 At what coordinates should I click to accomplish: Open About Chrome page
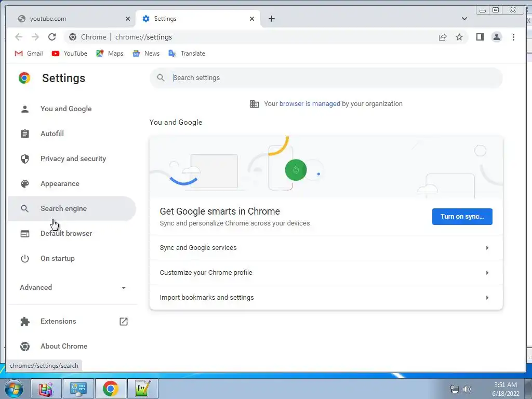point(72,347)
